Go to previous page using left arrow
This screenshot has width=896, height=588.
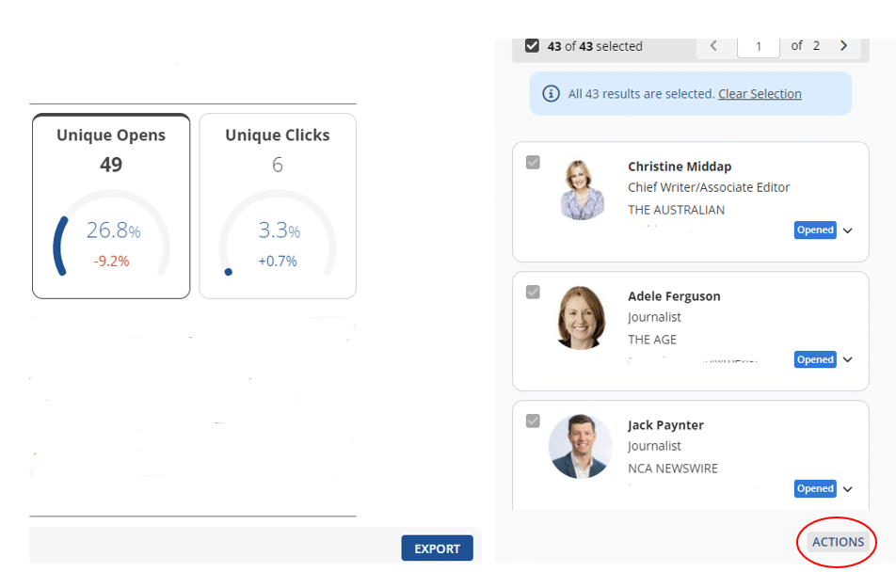tap(713, 46)
